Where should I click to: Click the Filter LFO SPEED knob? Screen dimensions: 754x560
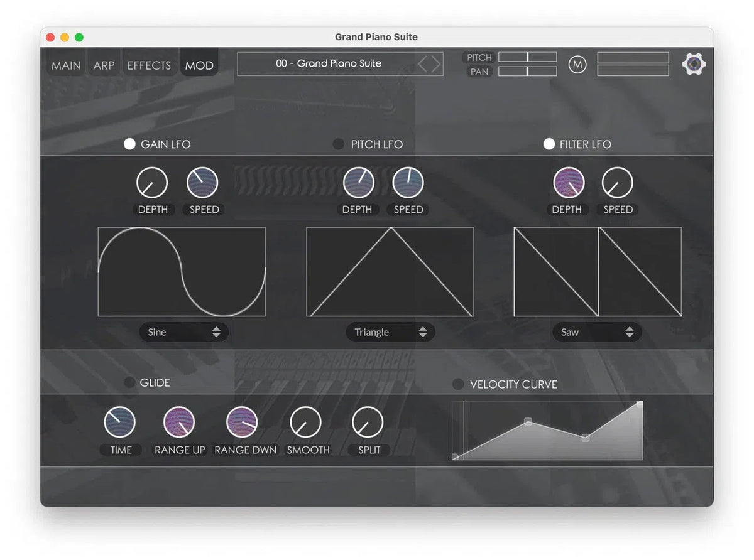pyautogui.click(x=616, y=182)
